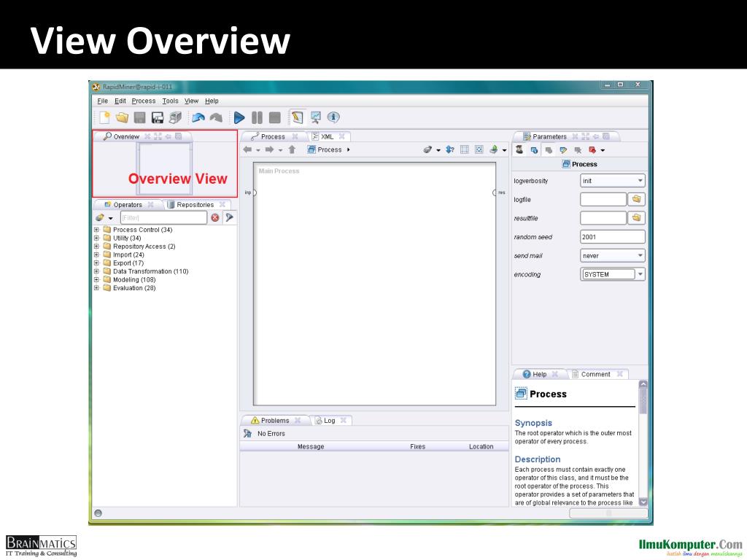Open the Edit menu
Screen dimensions: 747x560
coord(120,101)
